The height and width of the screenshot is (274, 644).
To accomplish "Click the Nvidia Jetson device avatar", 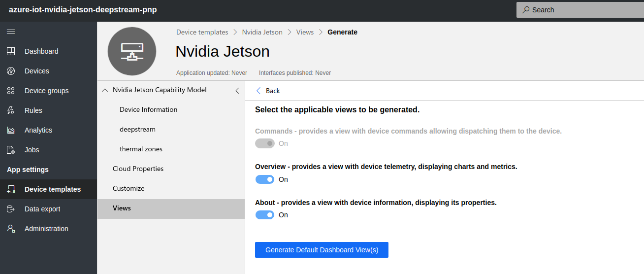I will [x=132, y=51].
